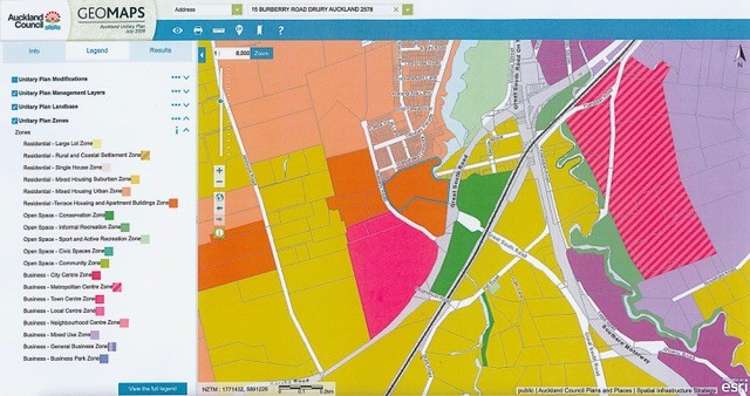750x396 pixels.
Task: Open options dots for Unitary Plan Landbase
Action: tap(176, 105)
